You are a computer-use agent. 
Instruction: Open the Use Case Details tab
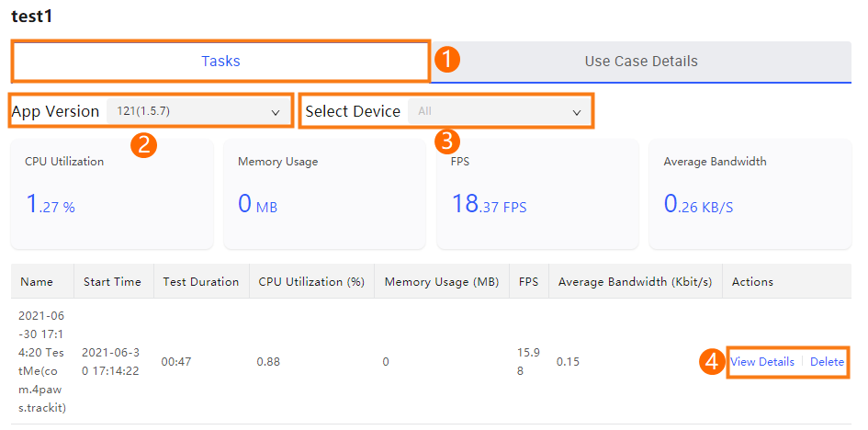pyautogui.click(x=641, y=61)
